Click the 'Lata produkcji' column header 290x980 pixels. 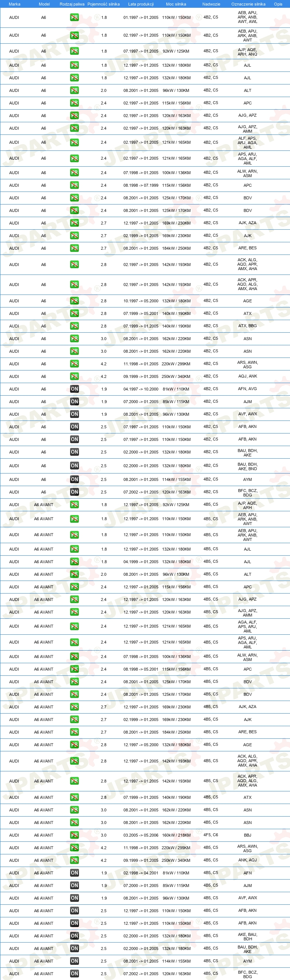pyautogui.click(x=141, y=4)
